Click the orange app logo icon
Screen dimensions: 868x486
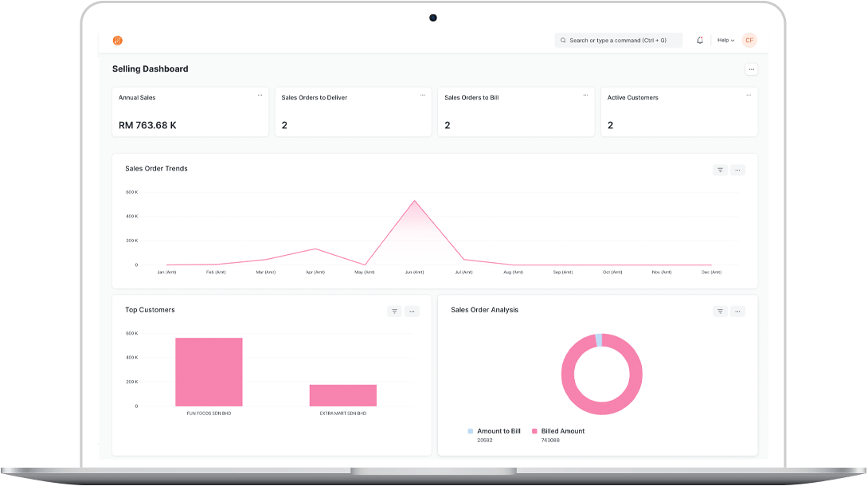(x=118, y=41)
